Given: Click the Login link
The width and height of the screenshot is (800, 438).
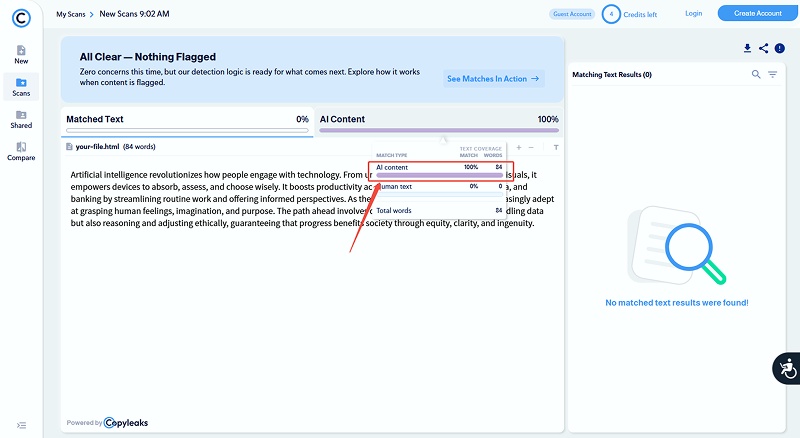Looking at the screenshot, I should (x=693, y=13).
